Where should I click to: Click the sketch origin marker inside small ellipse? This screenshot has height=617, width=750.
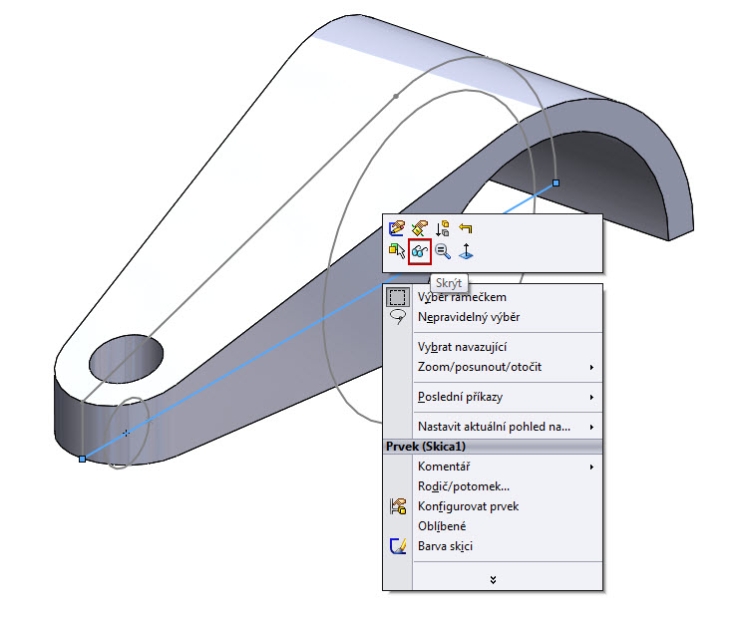[126, 433]
